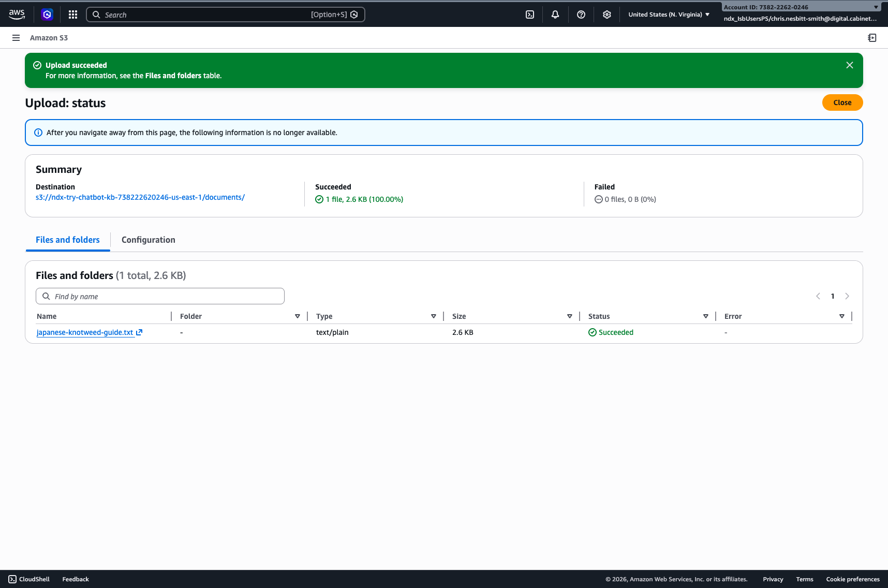
Task: Dismiss the Upload succeeded banner
Action: click(x=850, y=65)
